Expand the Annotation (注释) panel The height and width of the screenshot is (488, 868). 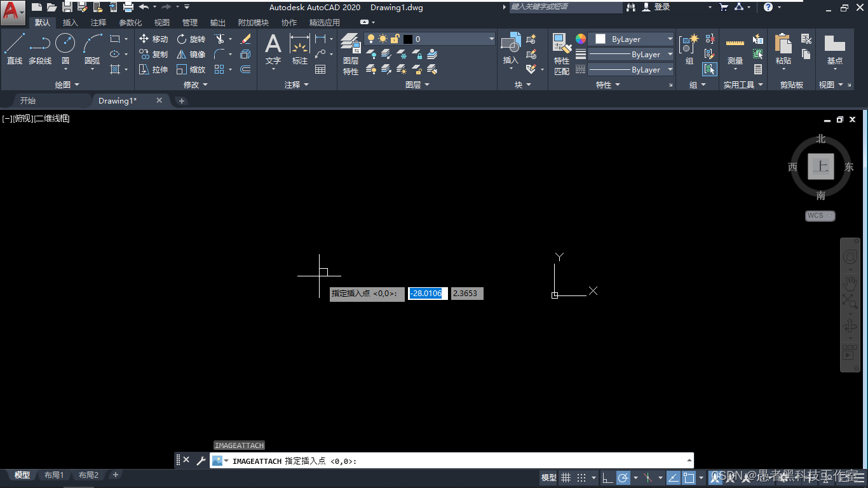(297, 85)
